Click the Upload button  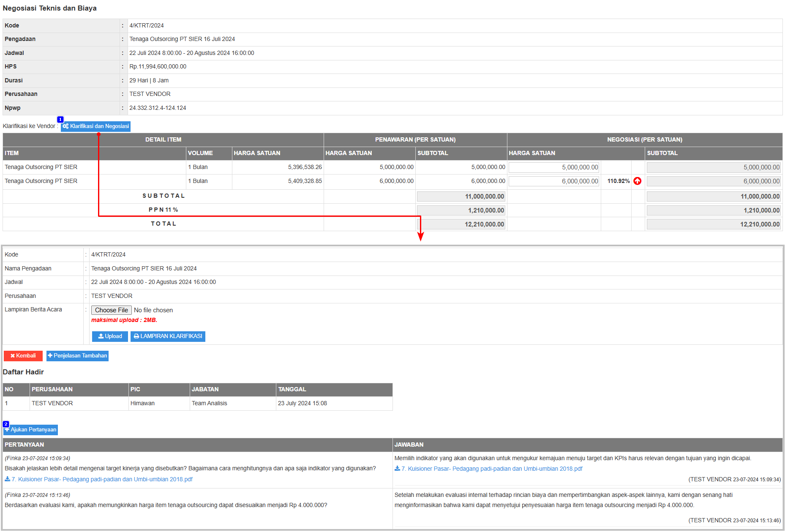(110, 336)
